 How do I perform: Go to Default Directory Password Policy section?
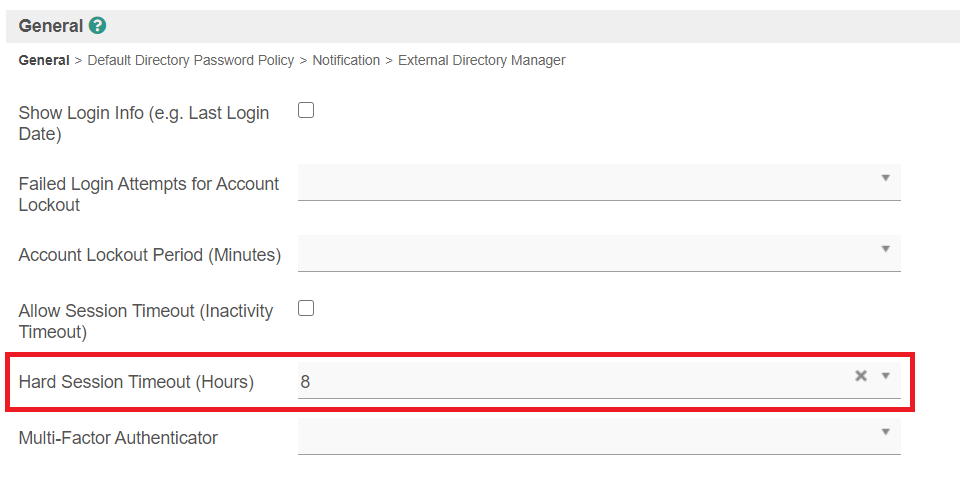pyautogui.click(x=191, y=60)
